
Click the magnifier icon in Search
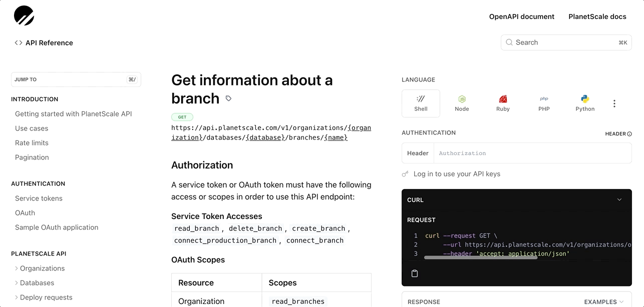click(509, 42)
